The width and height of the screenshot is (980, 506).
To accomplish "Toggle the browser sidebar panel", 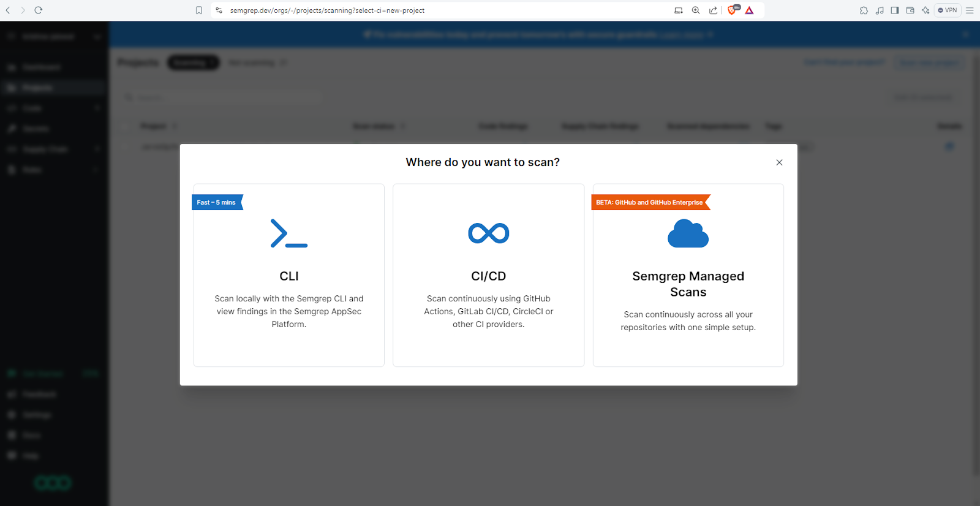I will click(895, 10).
